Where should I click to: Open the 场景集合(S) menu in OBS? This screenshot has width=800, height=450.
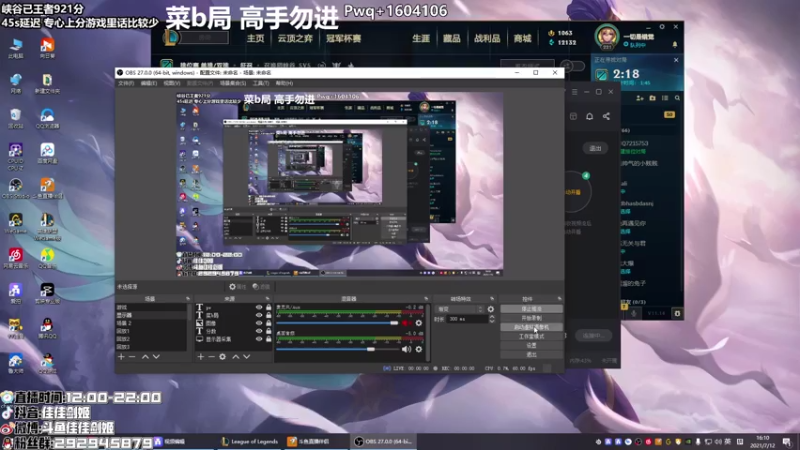pyautogui.click(x=233, y=83)
